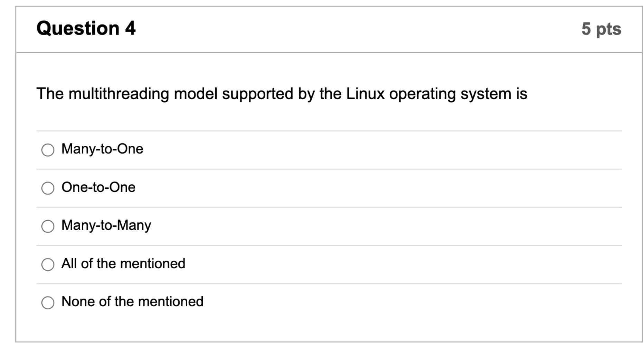Click the One-to-One answer label
644x345 pixels.
pyautogui.click(x=98, y=187)
